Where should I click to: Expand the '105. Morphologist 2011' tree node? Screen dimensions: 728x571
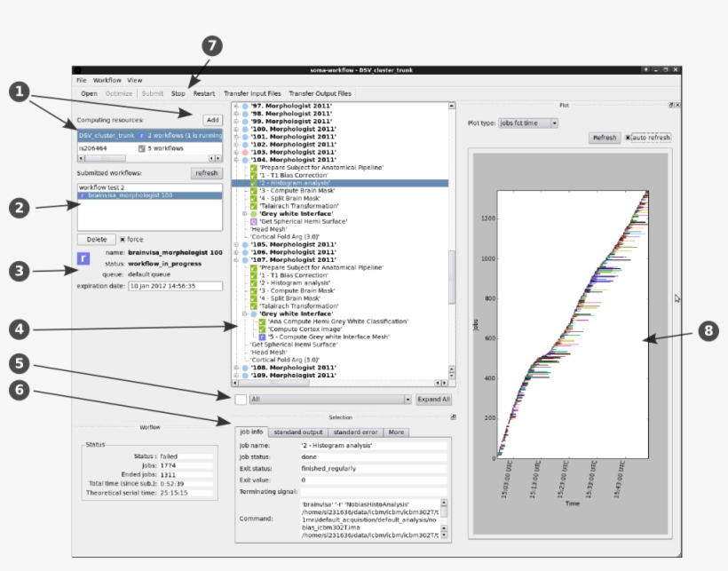234,245
